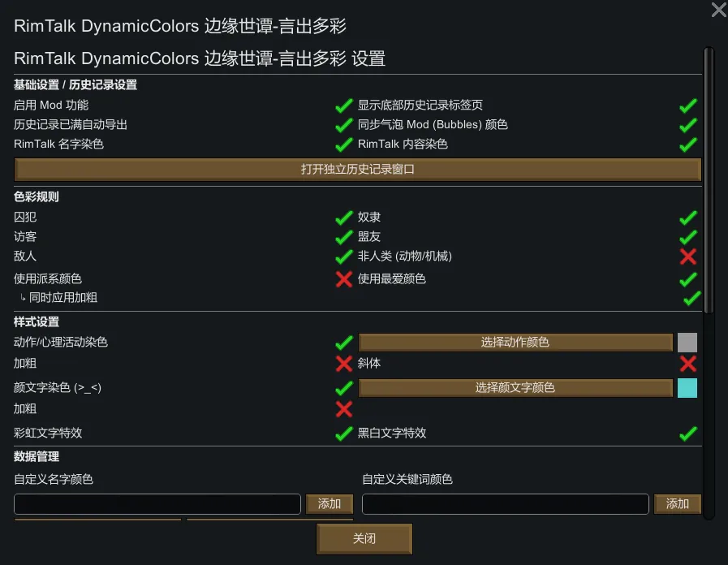Toggle 历史记录已满自动导出 checkmark

coord(343,125)
